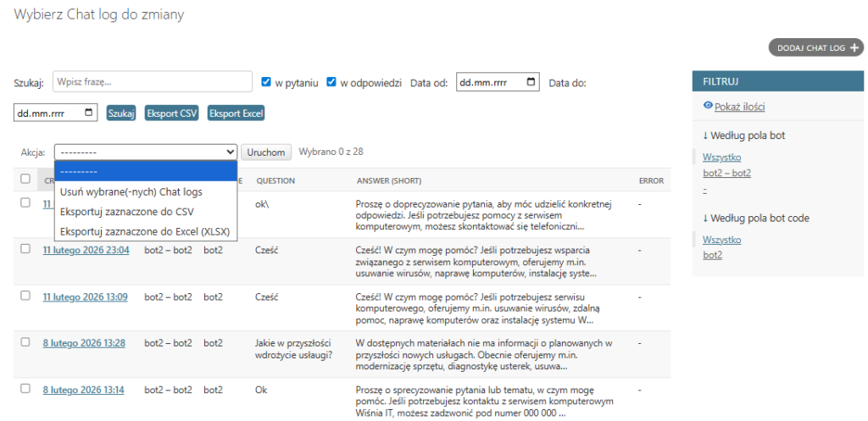The image size is (868, 421).
Task: Open calendar picker in second date field
Action: [x=90, y=113]
